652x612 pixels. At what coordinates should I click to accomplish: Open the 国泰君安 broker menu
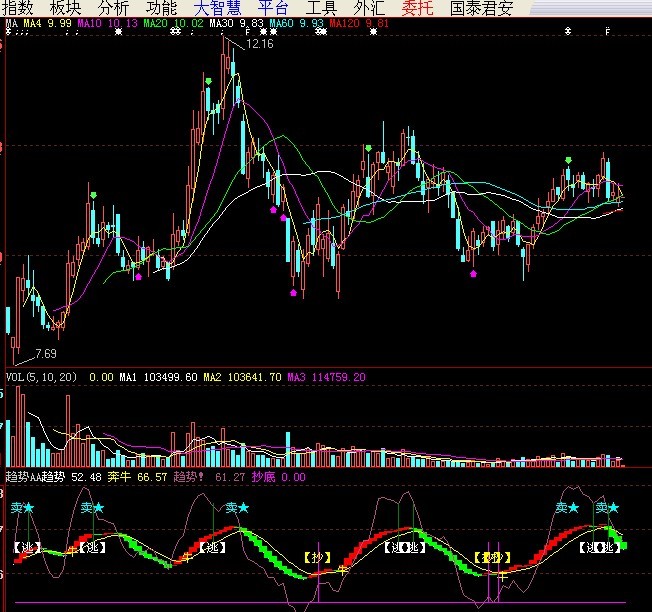click(x=481, y=8)
